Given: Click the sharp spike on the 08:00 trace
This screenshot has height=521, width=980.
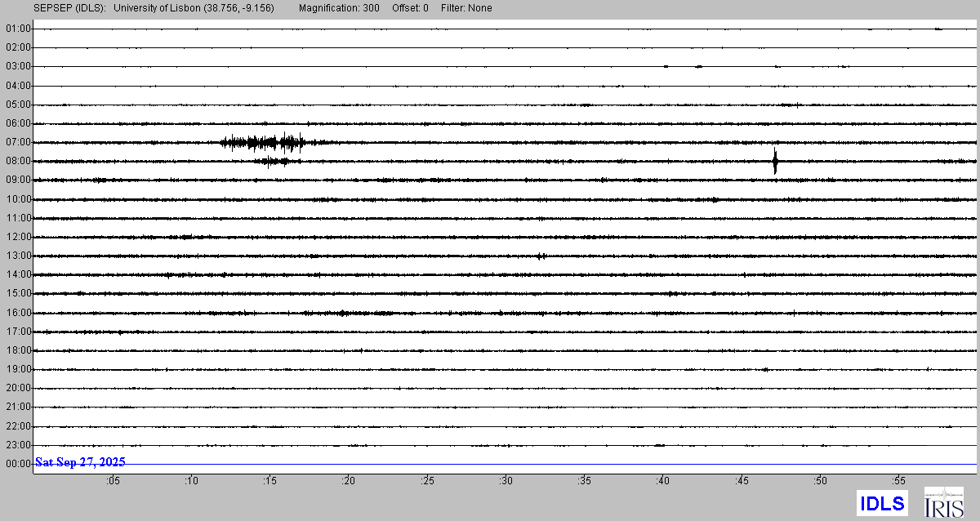Looking at the screenshot, I should [x=774, y=160].
